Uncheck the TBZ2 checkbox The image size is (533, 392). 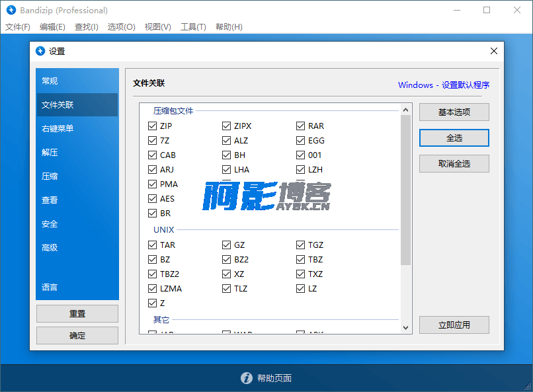coord(152,274)
